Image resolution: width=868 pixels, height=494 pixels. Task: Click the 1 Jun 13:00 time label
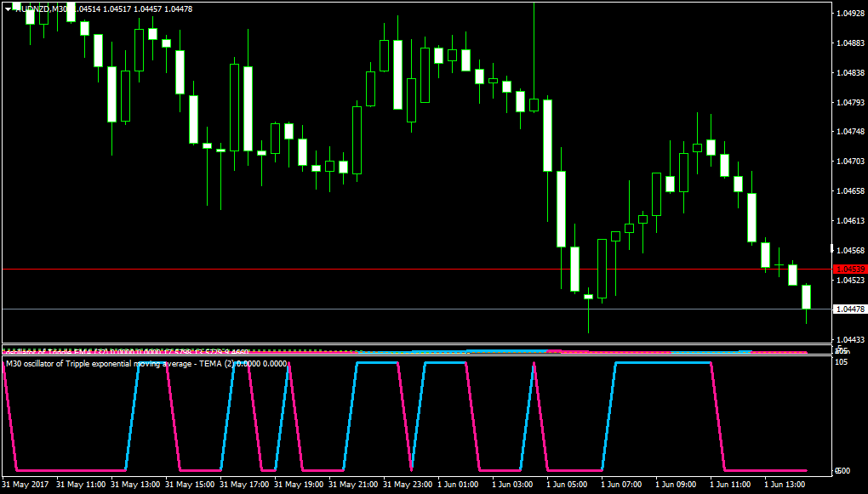785,484
